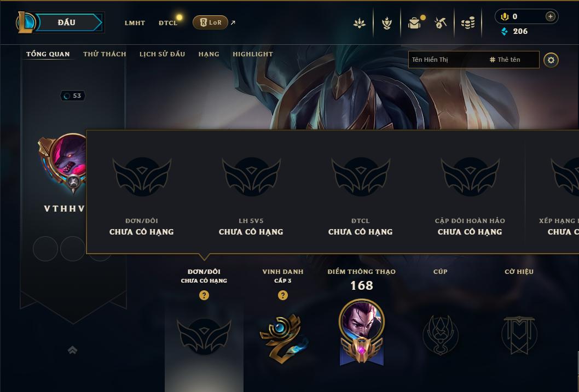Viewport: 579px width, 392px height.
Task: Open the LỊCH SỬ ĐẤU tab
Action: [x=162, y=54]
